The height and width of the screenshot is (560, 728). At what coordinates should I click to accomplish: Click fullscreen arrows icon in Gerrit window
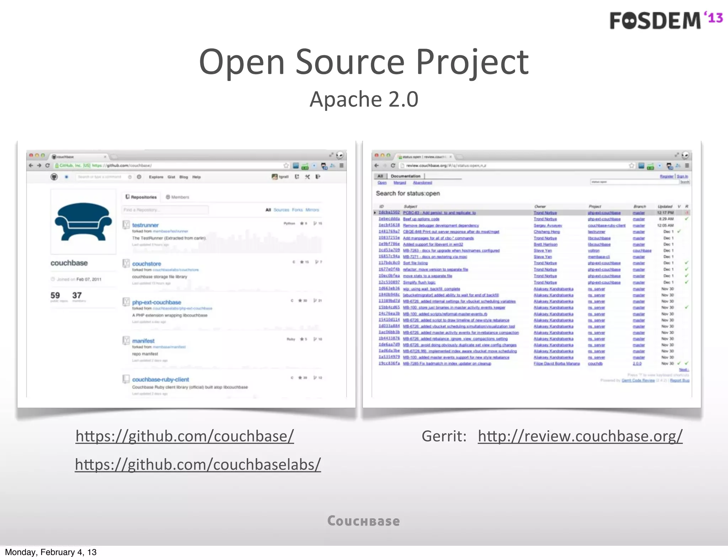[676, 155]
